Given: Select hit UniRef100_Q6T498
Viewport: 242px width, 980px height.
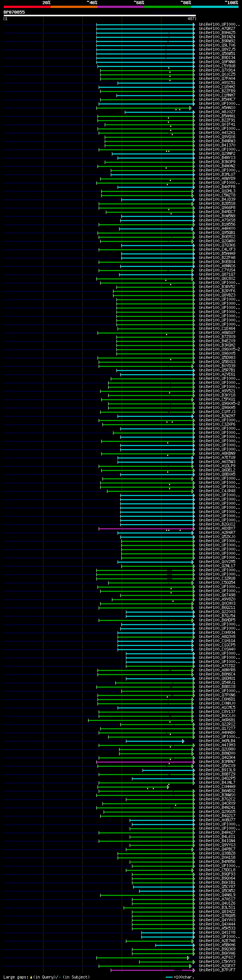Looking at the screenshot, I should pos(217,595).
